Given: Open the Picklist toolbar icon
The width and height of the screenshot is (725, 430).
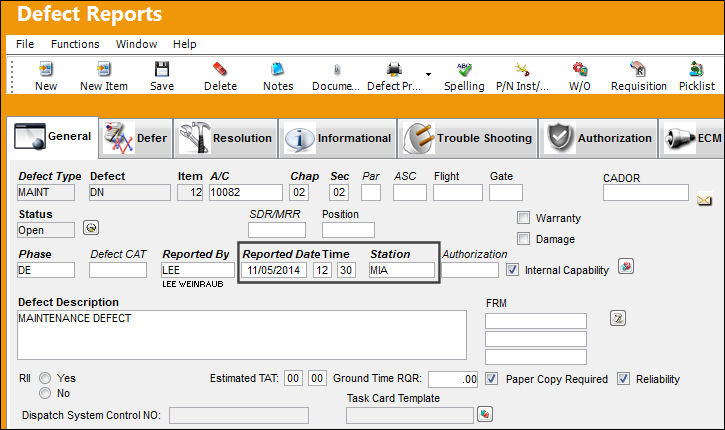Looking at the screenshot, I should pyautogui.click(x=696, y=69).
